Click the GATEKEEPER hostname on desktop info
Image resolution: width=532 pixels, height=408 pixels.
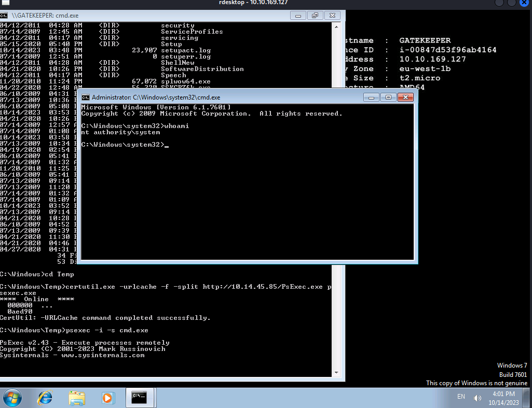click(425, 40)
